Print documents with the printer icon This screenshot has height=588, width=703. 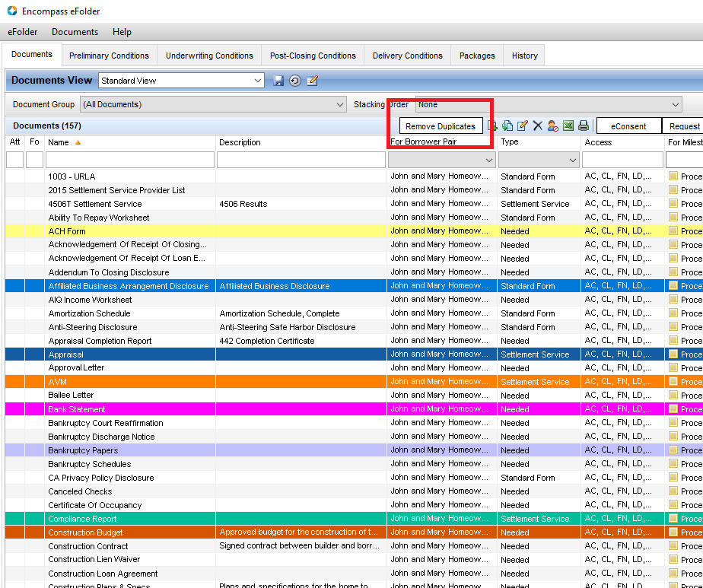[x=584, y=126]
